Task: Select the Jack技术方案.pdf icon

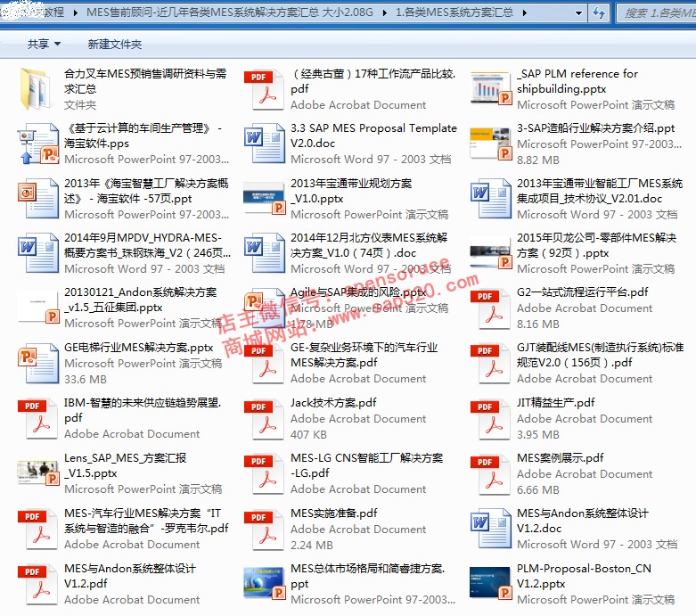Action: (264, 419)
